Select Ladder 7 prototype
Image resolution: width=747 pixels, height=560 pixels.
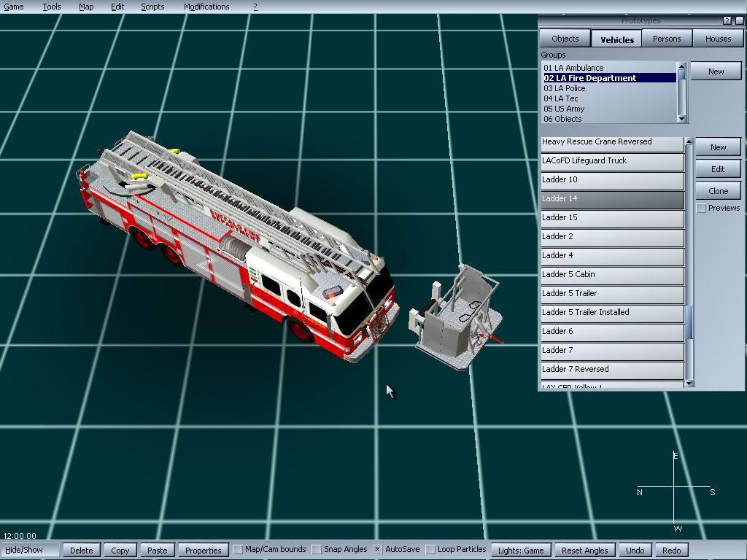(612, 351)
